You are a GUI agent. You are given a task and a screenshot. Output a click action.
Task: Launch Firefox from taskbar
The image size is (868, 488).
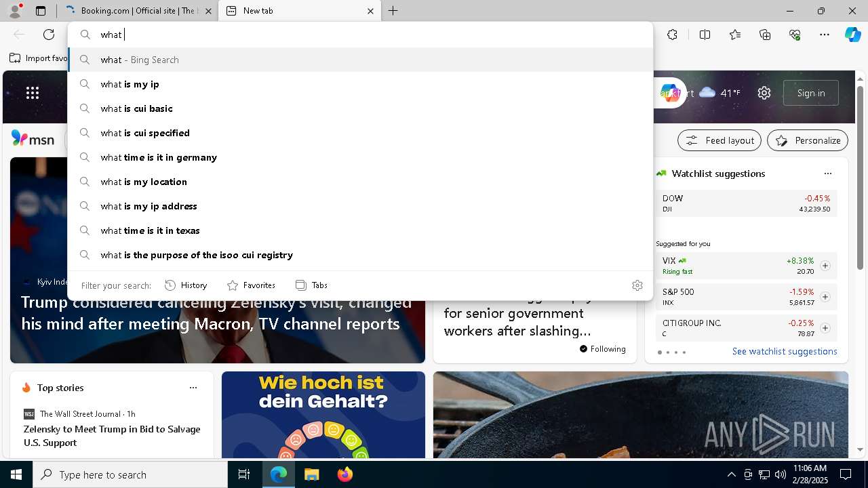(x=344, y=474)
